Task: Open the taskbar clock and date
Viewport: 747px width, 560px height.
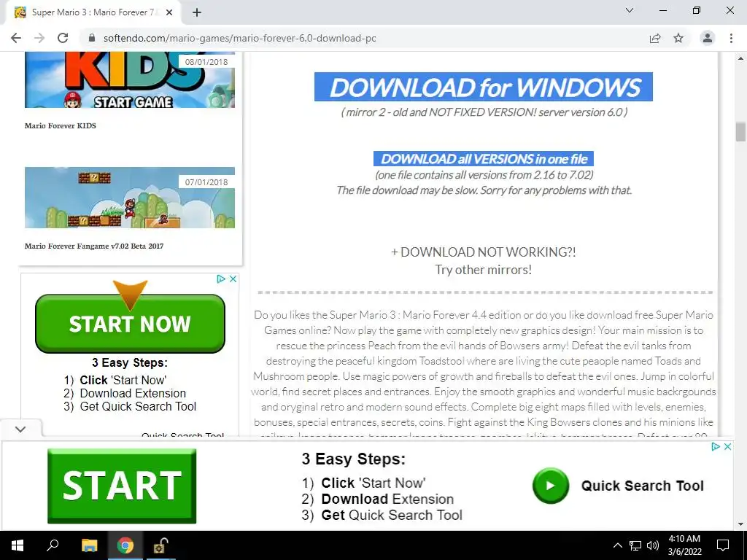Action: point(684,545)
